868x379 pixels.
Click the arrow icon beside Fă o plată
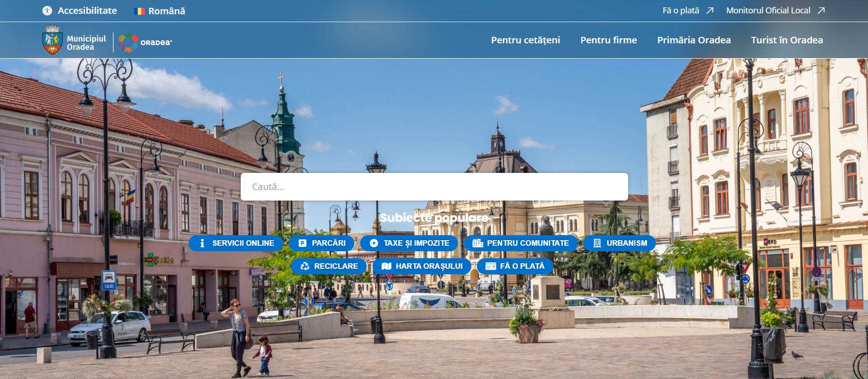point(710,11)
